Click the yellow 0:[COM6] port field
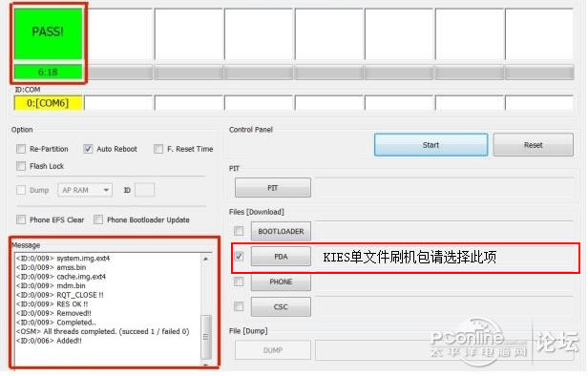 48,103
